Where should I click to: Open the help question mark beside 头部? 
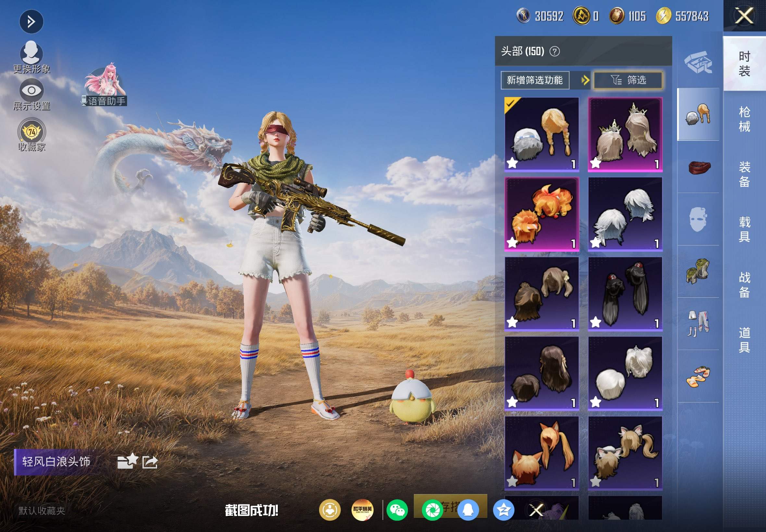pos(555,51)
